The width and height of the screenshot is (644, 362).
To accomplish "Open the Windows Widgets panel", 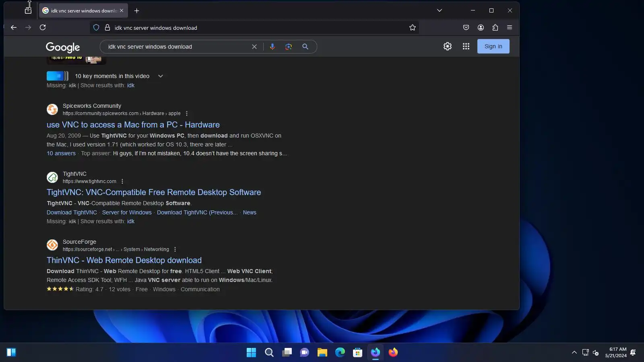I will [11, 352].
